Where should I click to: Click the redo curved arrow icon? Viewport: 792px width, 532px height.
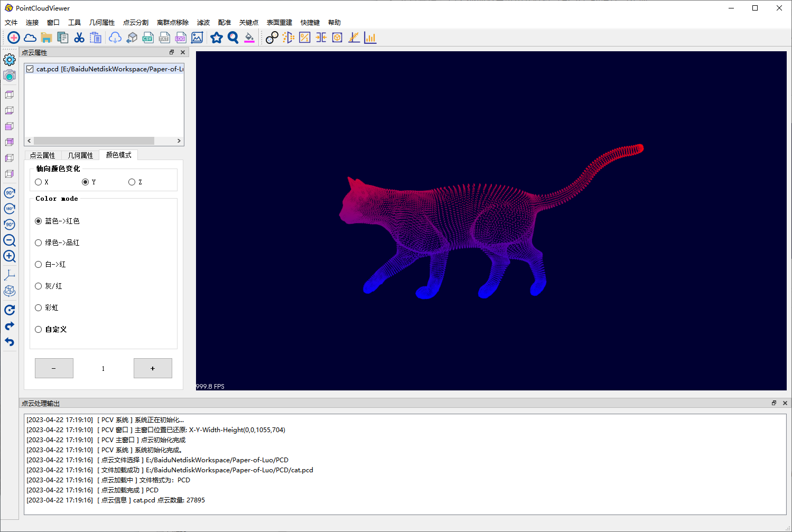click(10, 326)
